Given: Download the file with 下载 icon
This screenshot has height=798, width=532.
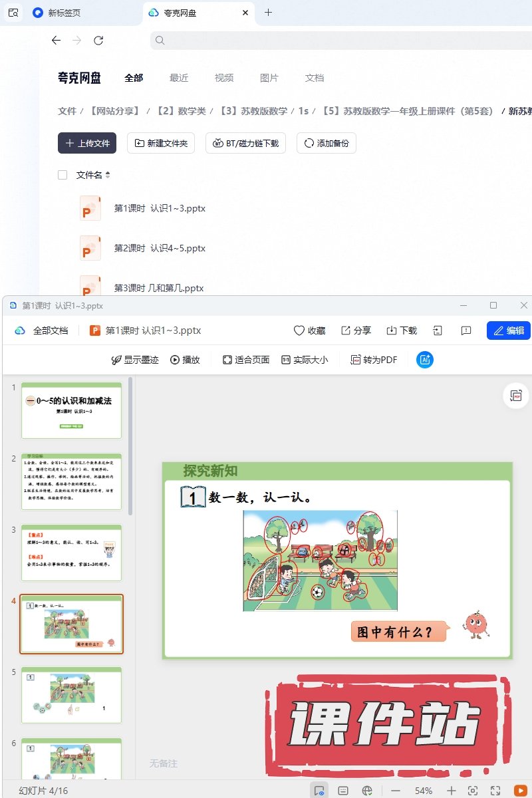Looking at the screenshot, I should (392, 331).
